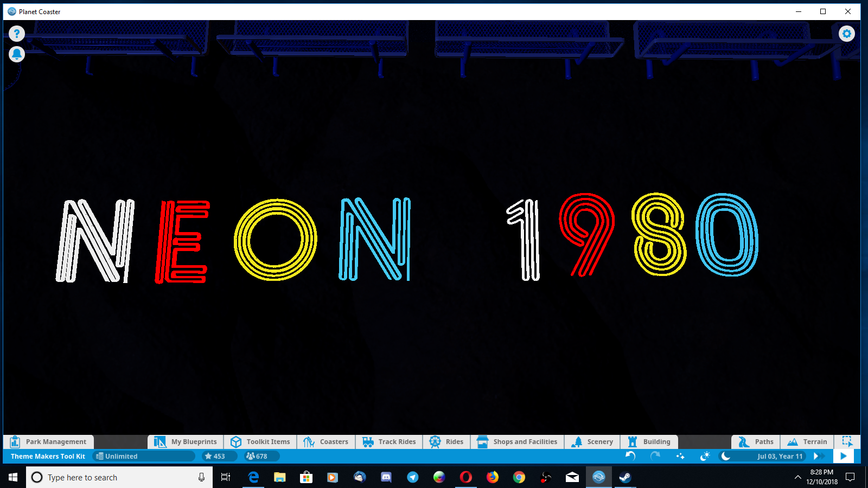Click the Park Management clipboard icon
Image resolution: width=868 pixels, height=488 pixels.
coord(15,442)
